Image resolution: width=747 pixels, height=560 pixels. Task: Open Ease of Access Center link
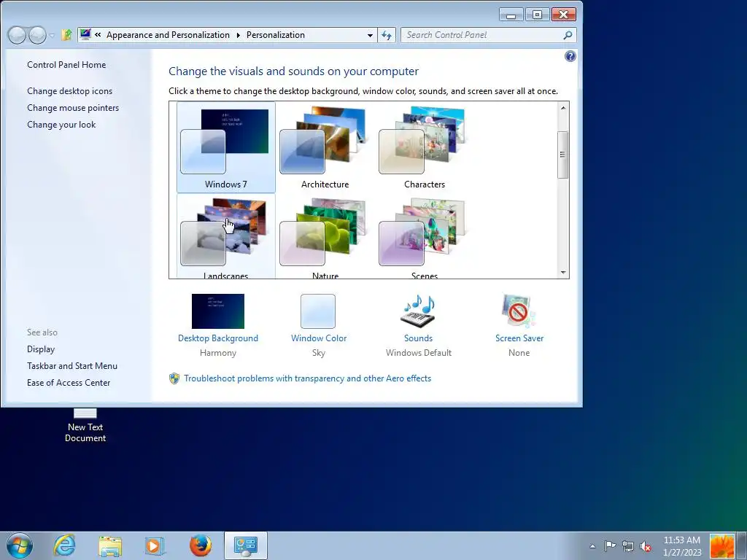click(69, 382)
